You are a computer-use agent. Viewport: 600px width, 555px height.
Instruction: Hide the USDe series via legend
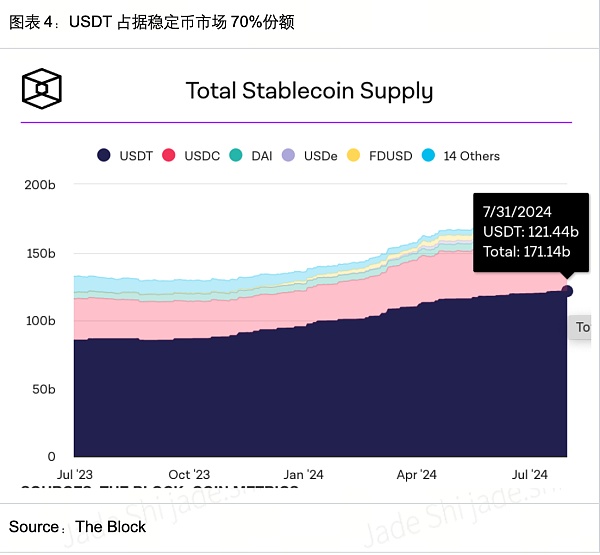click(x=311, y=155)
